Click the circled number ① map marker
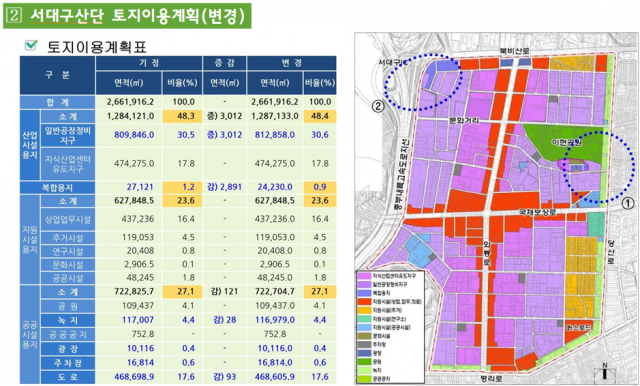Image resolution: width=640 pixels, height=386 pixels. pyautogui.click(x=628, y=203)
